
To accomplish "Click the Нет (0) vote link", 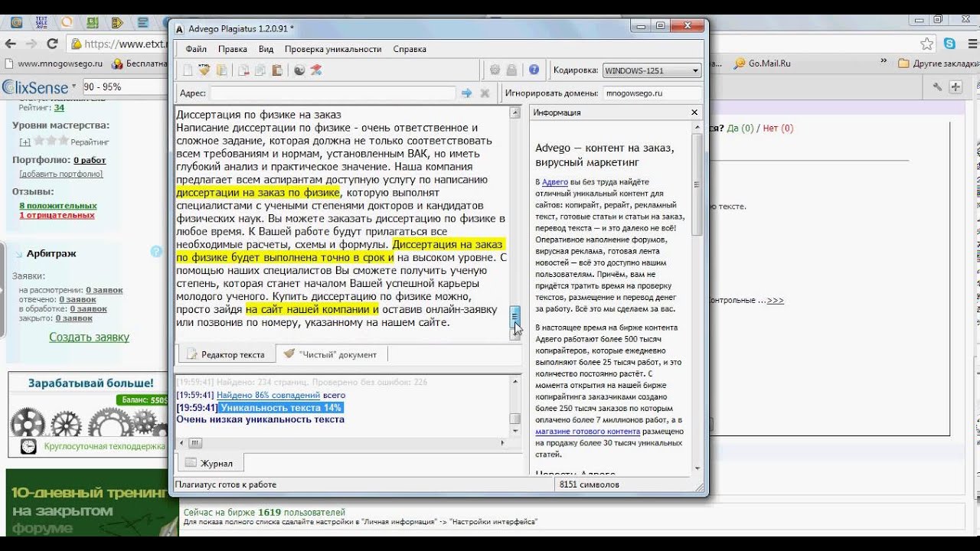I will click(x=778, y=128).
